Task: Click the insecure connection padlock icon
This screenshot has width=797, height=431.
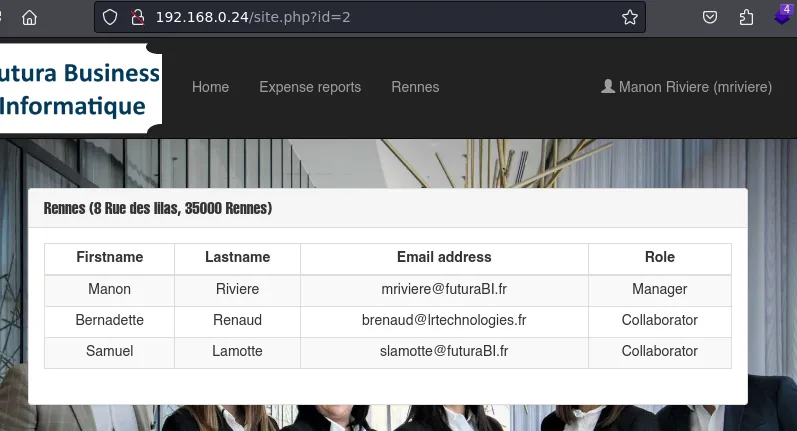Action: 137,17
